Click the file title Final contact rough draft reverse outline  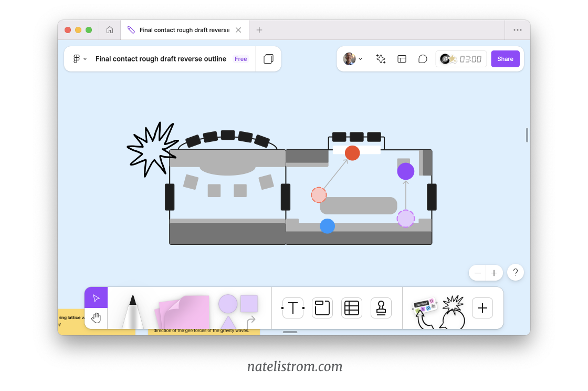tap(161, 59)
